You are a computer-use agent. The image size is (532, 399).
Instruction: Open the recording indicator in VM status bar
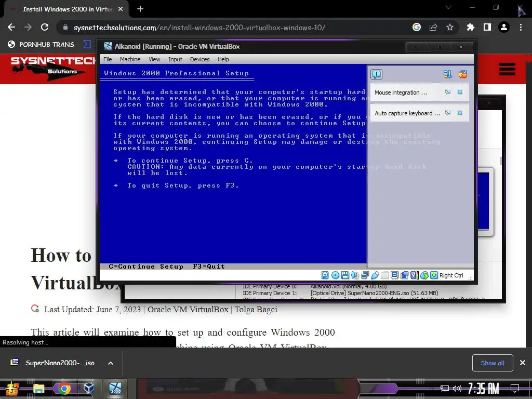click(x=404, y=275)
